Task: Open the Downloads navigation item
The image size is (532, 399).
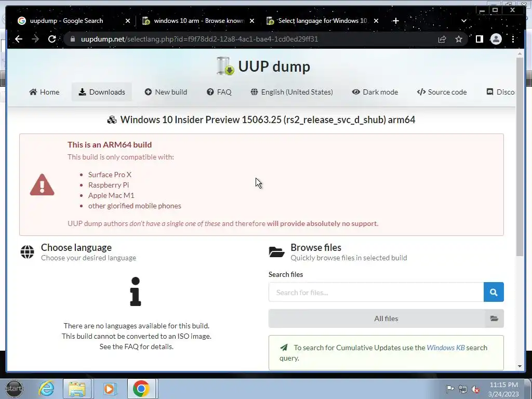Action: click(x=102, y=92)
